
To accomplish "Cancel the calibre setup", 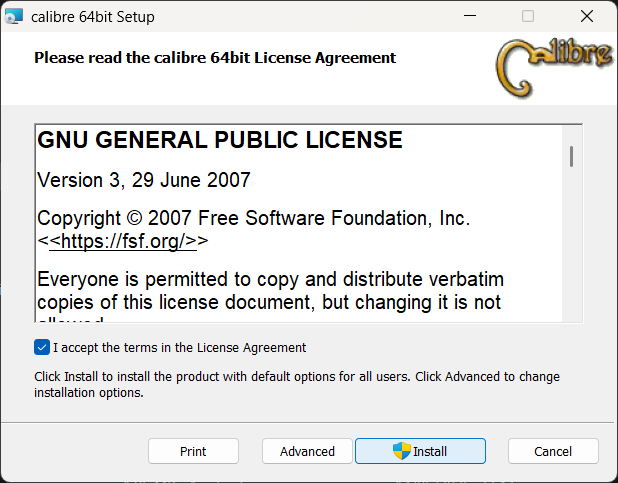I will 553,451.
